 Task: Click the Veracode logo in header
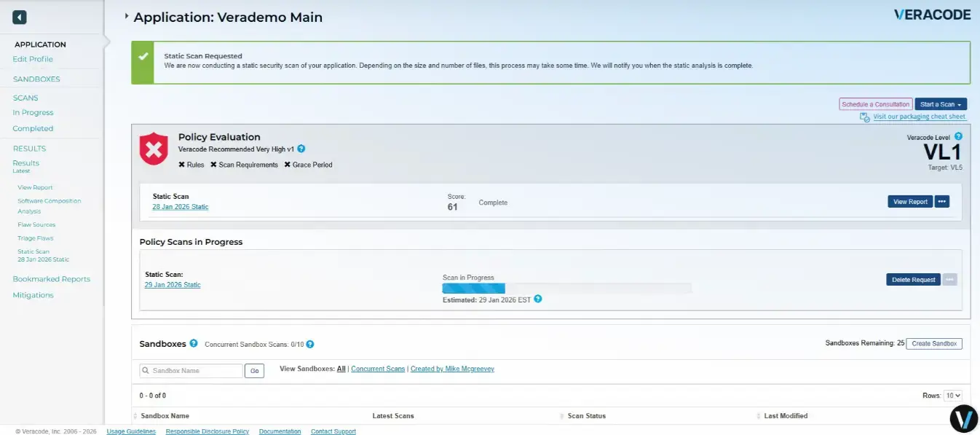[931, 15]
